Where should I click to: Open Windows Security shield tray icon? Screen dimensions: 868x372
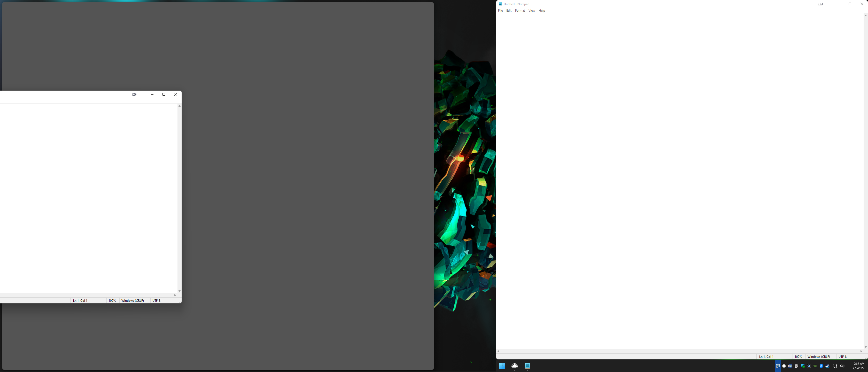(x=803, y=366)
